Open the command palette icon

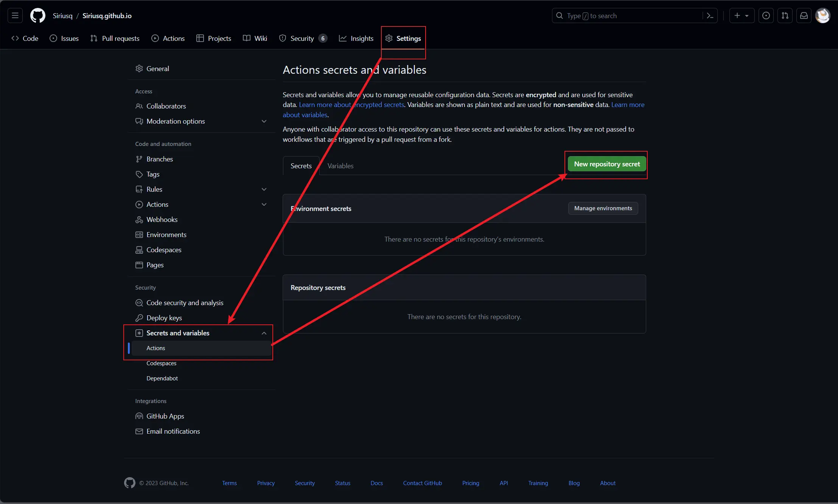click(x=710, y=16)
